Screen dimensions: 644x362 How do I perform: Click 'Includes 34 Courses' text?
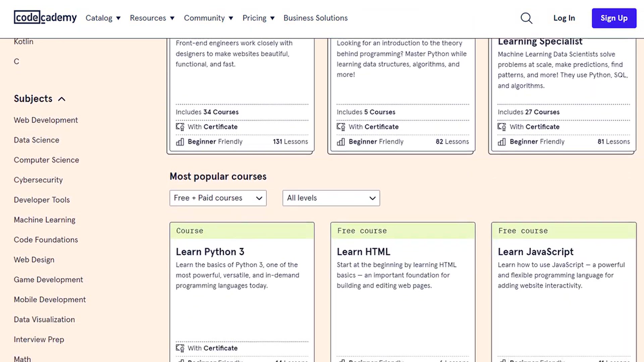207,112
